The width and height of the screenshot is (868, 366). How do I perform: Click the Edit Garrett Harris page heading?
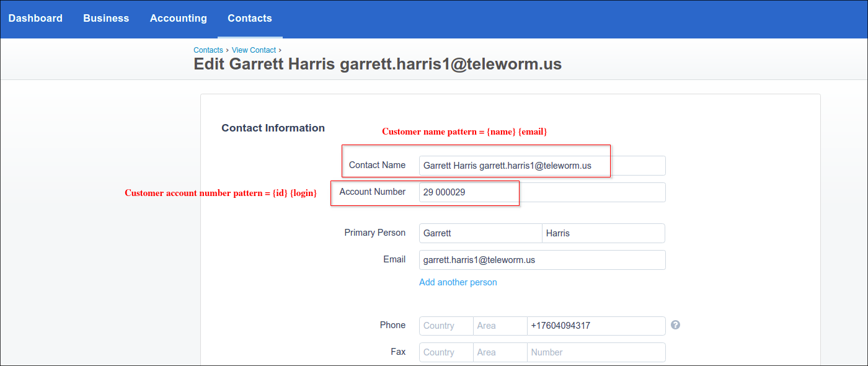(378, 65)
